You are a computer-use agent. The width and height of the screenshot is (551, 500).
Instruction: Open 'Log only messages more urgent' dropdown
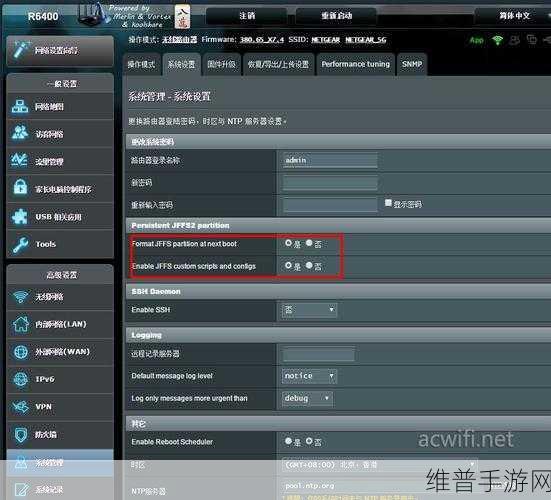pyautogui.click(x=307, y=398)
